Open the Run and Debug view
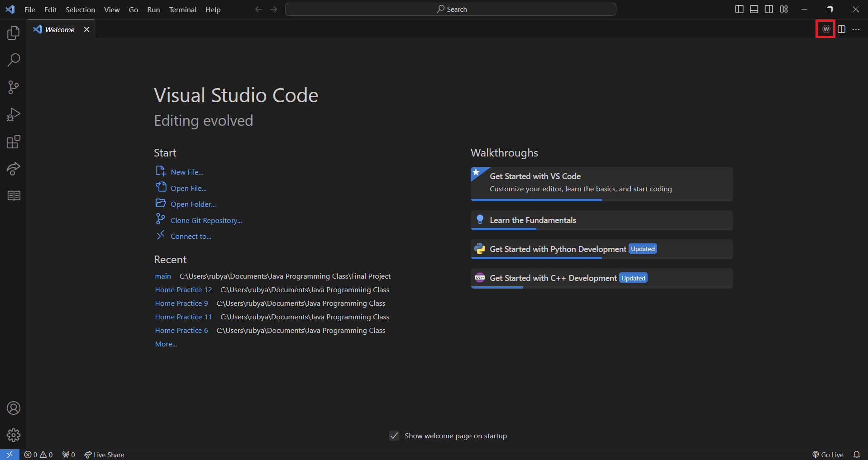This screenshot has width=868, height=460. [14, 114]
